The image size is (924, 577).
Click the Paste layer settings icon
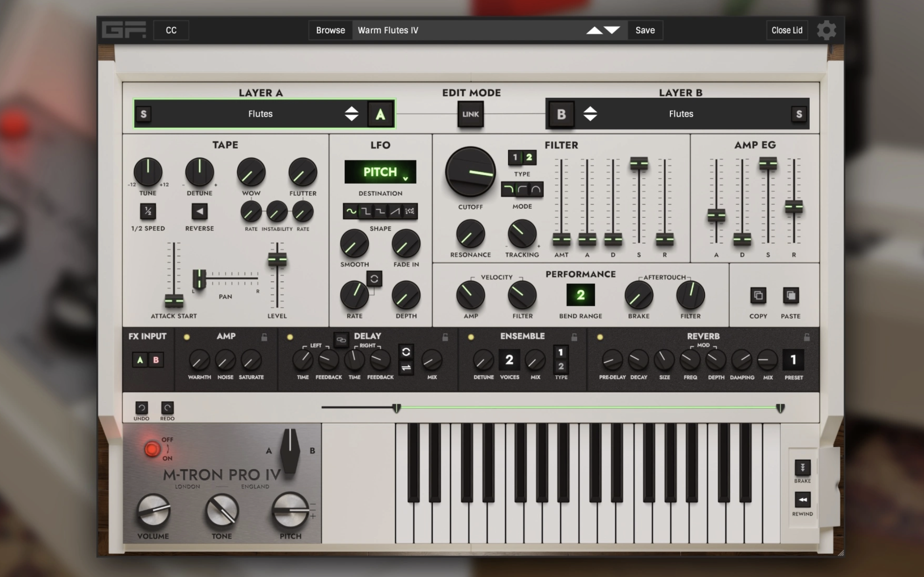(x=791, y=295)
